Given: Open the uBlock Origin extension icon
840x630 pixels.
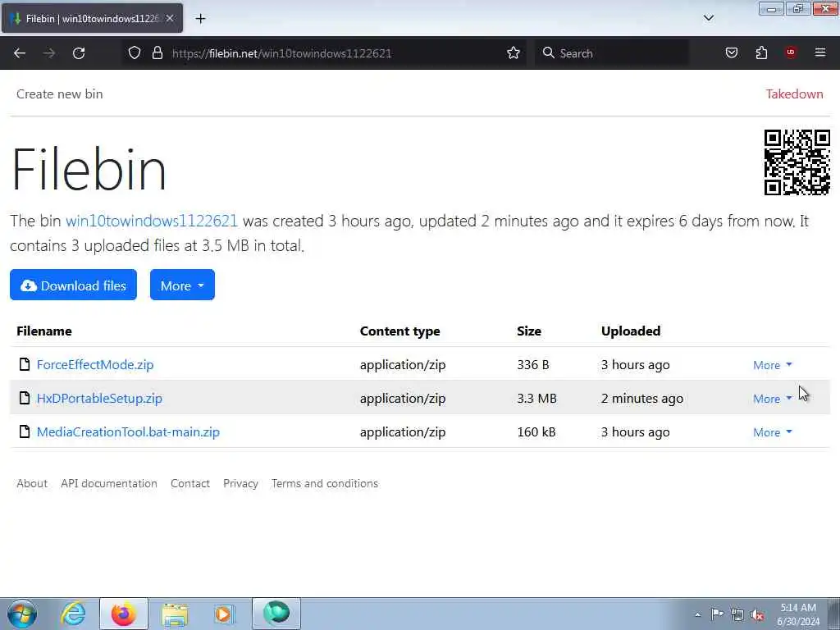Looking at the screenshot, I should click(x=791, y=52).
